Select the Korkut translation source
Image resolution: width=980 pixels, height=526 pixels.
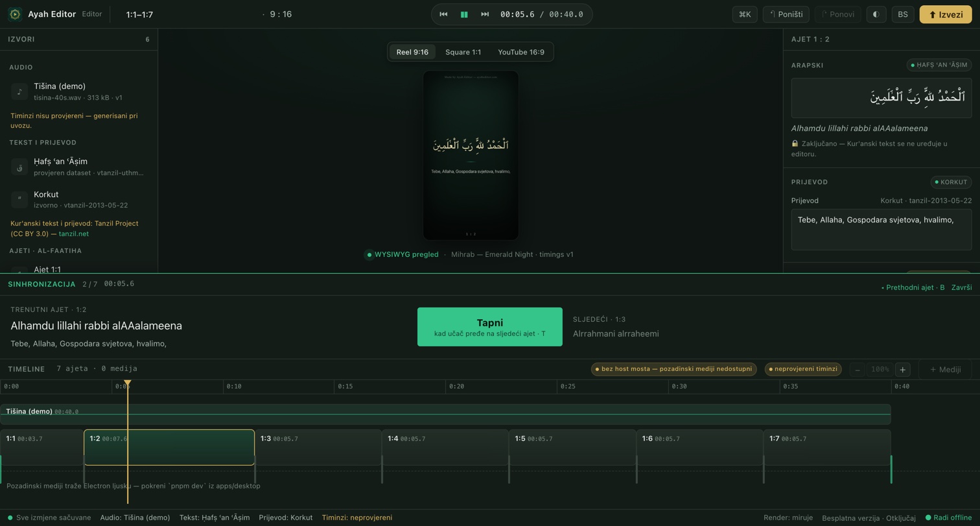tap(79, 200)
